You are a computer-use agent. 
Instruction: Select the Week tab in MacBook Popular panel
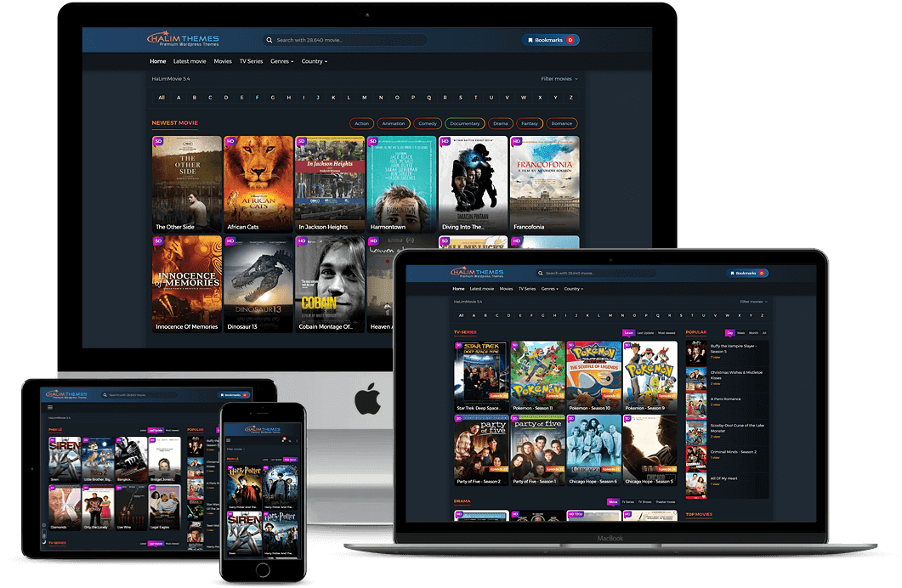coord(741,333)
